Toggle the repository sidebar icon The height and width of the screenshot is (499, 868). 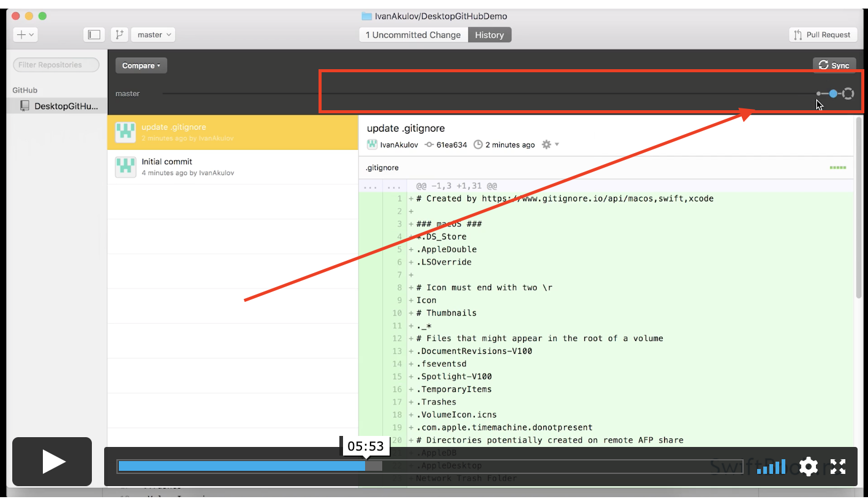coord(94,35)
